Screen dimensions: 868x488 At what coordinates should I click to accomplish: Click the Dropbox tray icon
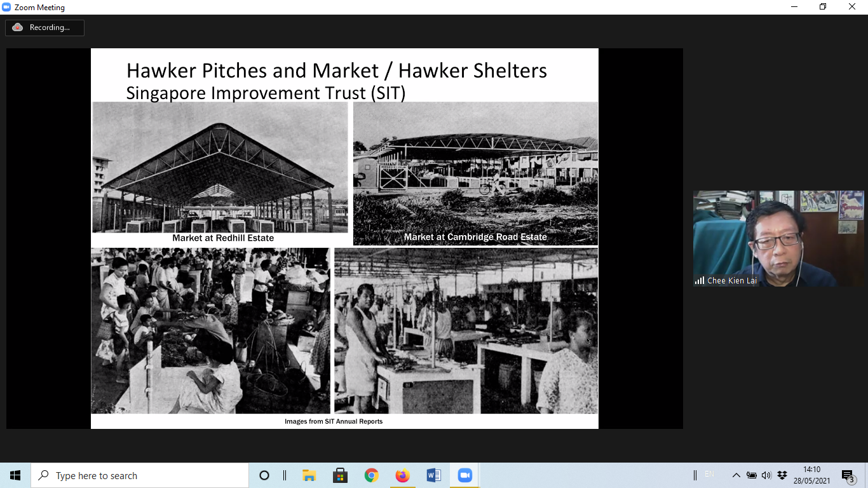pyautogui.click(x=782, y=475)
